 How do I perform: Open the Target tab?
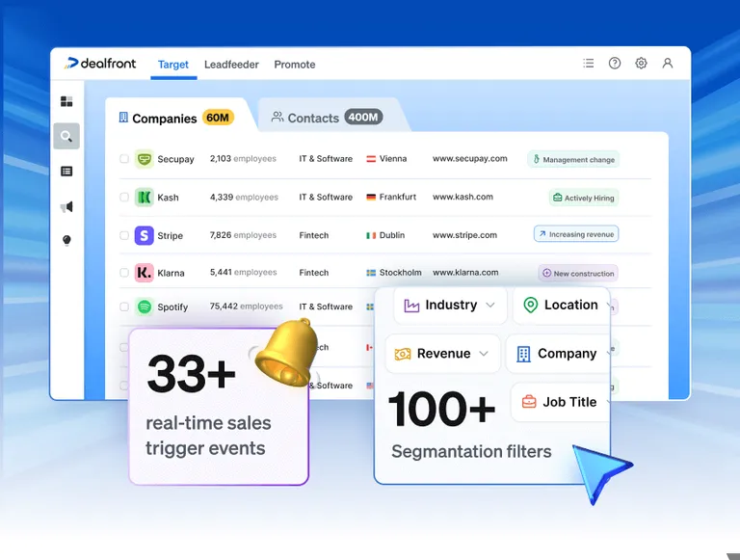(x=173, y=65)
